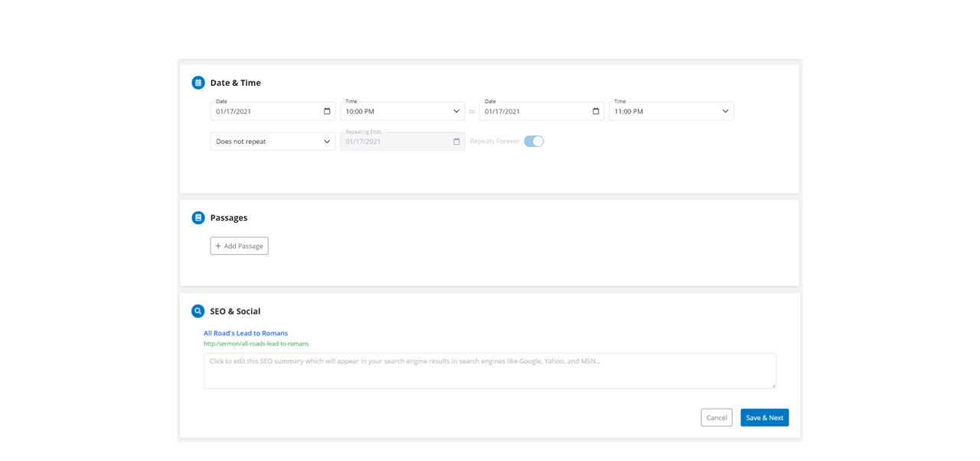The height and width of the screenshot is (461, 980).
Task: Click the Repeating Ends calendar icon
Action: (x=456, y=142)
